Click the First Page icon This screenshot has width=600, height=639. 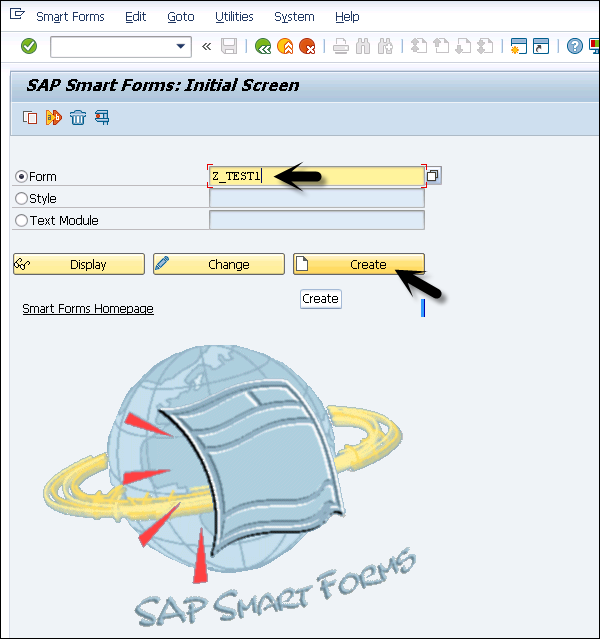click(x=419, y=46)
